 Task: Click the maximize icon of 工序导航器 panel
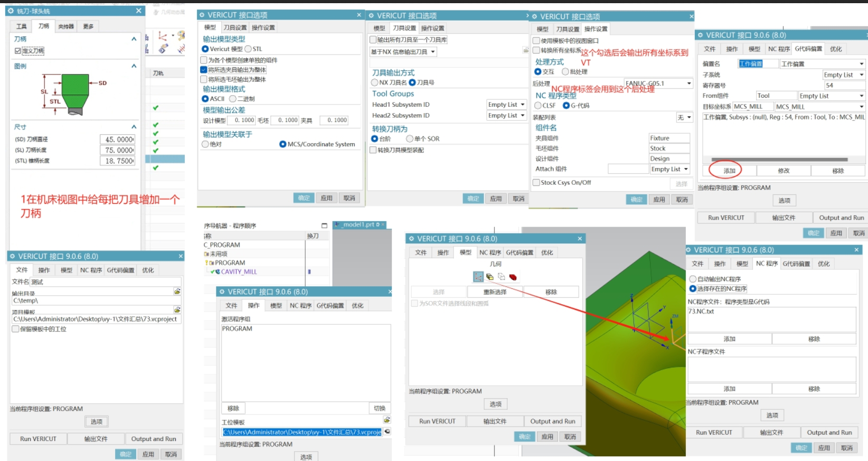324,225
